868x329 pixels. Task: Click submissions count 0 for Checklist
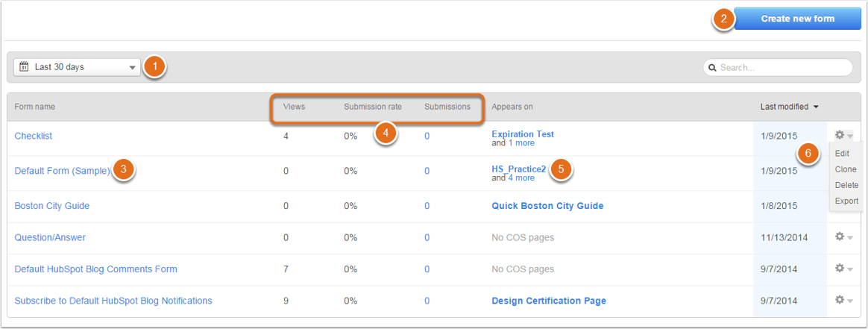(x=427, y=136)
